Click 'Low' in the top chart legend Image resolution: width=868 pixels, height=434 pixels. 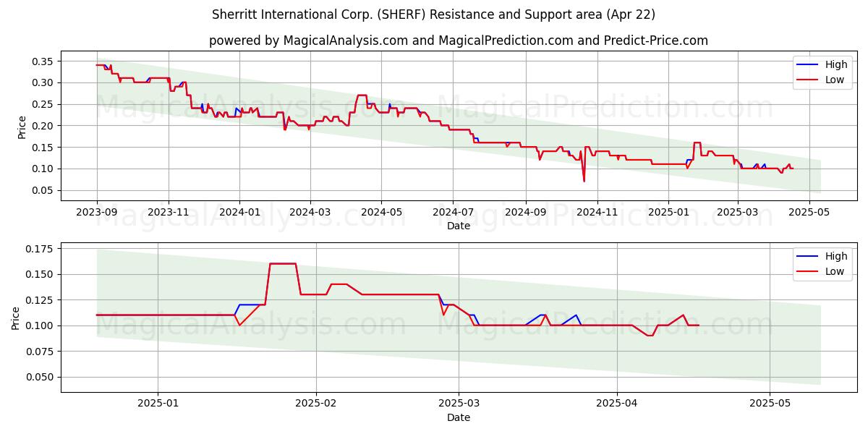(x=835, y=80)
